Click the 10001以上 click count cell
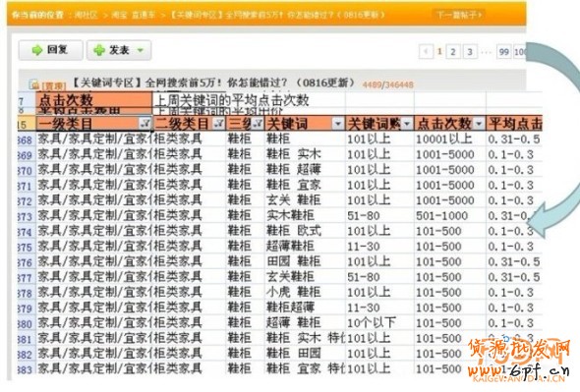 coord(450,140)
